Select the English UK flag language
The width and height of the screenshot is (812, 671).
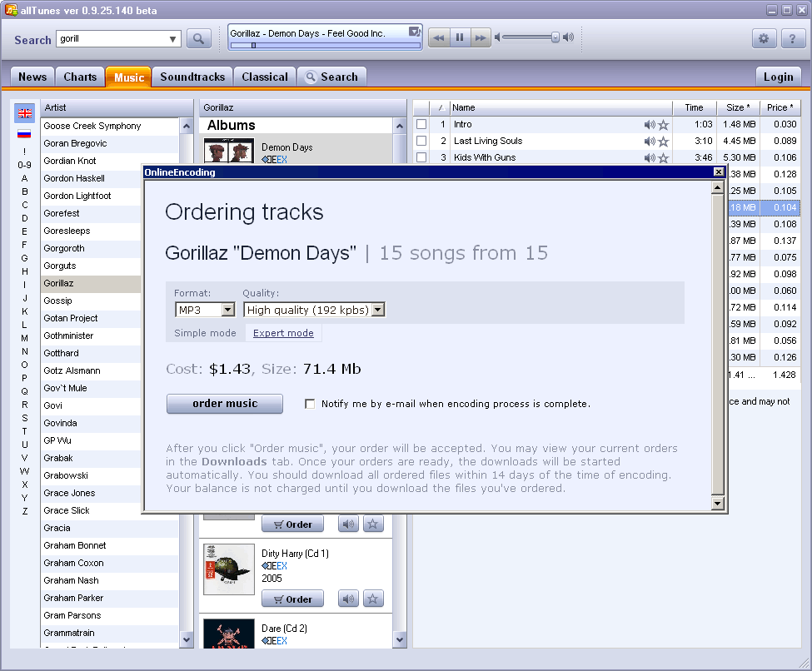(24, 113)
